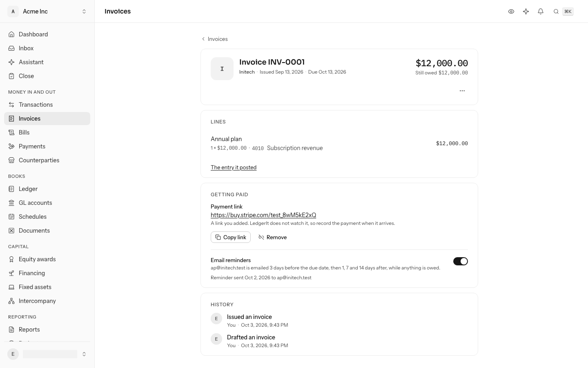The image size is (588, 368).
Task: Open the Stripe payment link URL
Action: pyautogui.click(x=263, y=215)
